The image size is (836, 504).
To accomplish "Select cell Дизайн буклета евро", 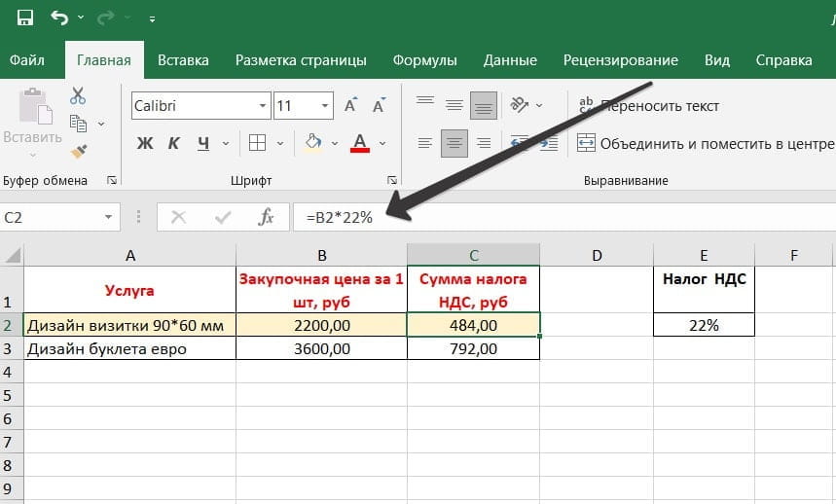I will coord(129,348).
